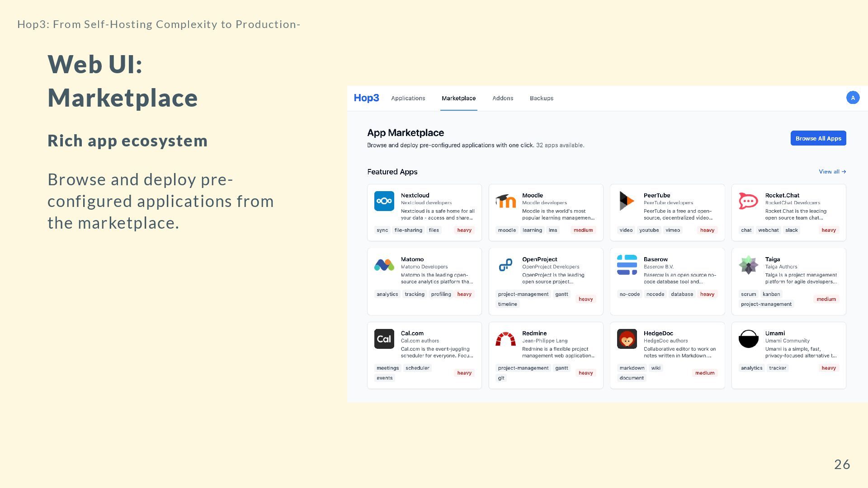Click the Nextcloud app icon
The image size is (868, 488).
[x=384, y=201]
